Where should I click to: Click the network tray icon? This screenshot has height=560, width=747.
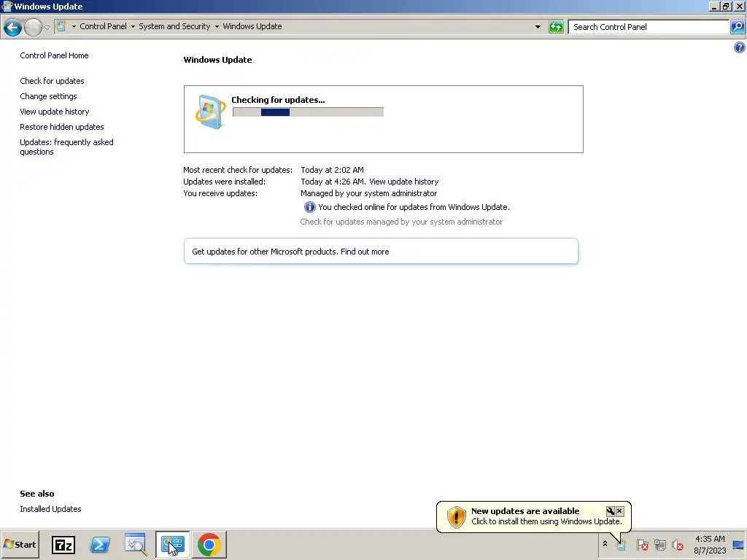coord(659,544)
